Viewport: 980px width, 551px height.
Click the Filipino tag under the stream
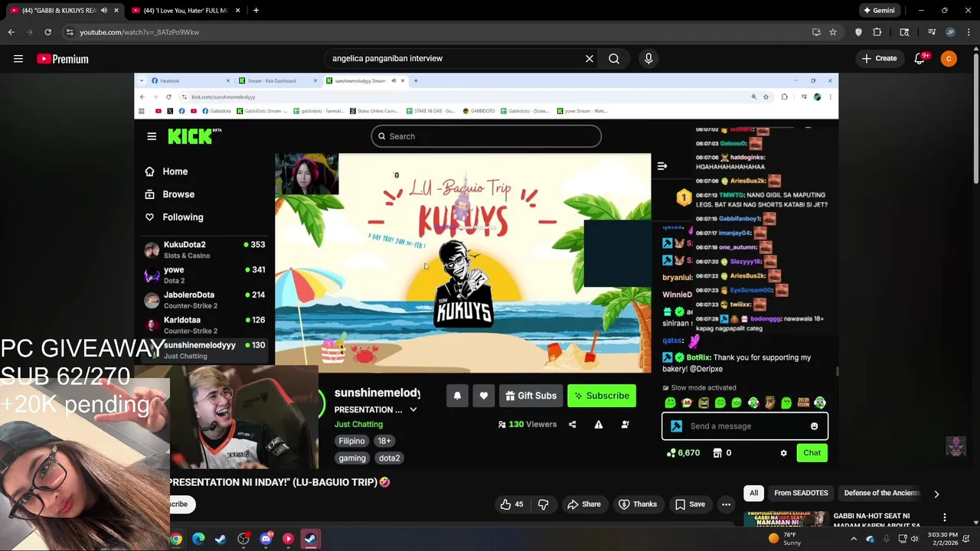[x=352, y=441]
